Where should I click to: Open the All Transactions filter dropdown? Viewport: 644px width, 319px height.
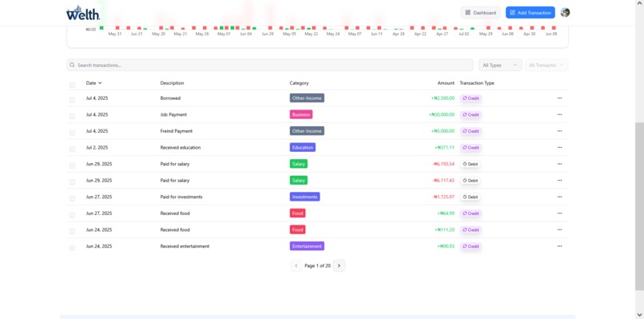[x=547, y=65]
